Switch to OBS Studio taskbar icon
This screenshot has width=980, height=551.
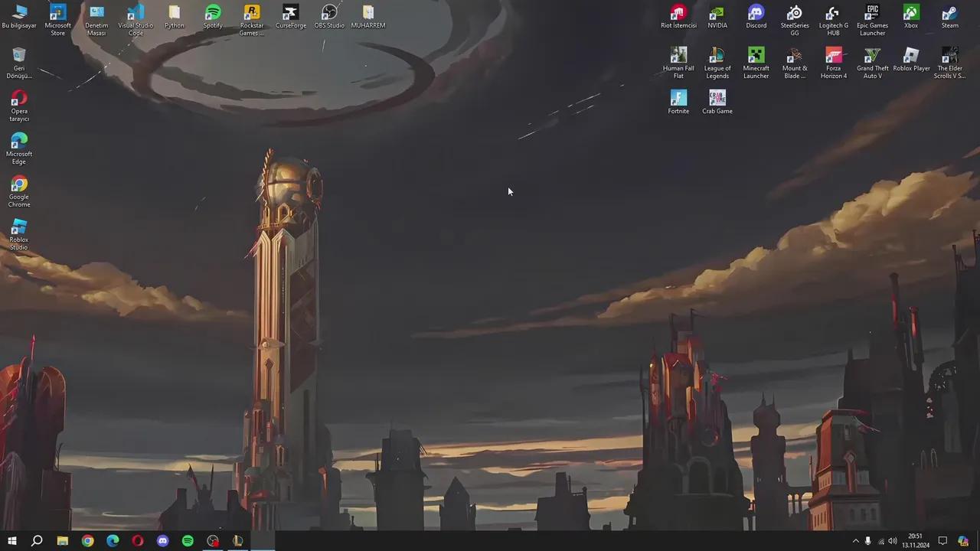[213, 541]
